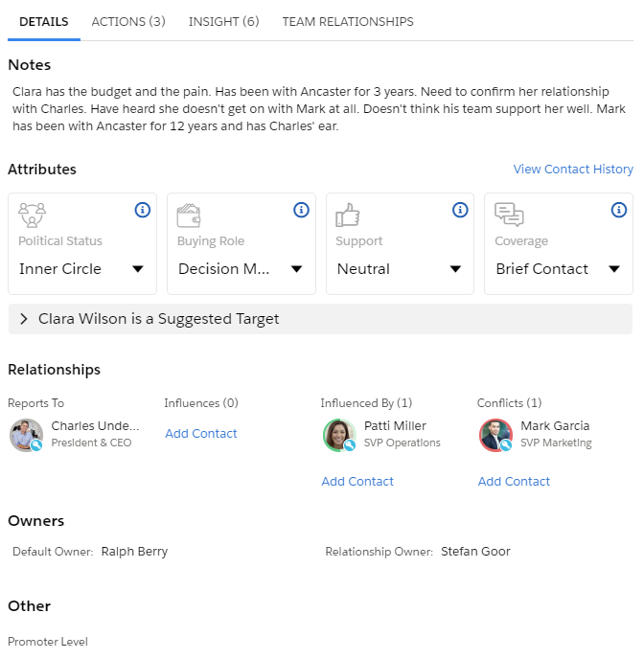
Task: Click the Coverage info icon
Action: (x=618, y=210)
